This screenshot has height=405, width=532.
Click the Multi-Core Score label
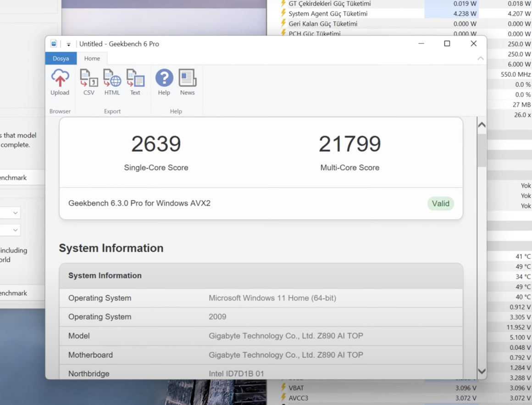[x=350, y=167]
